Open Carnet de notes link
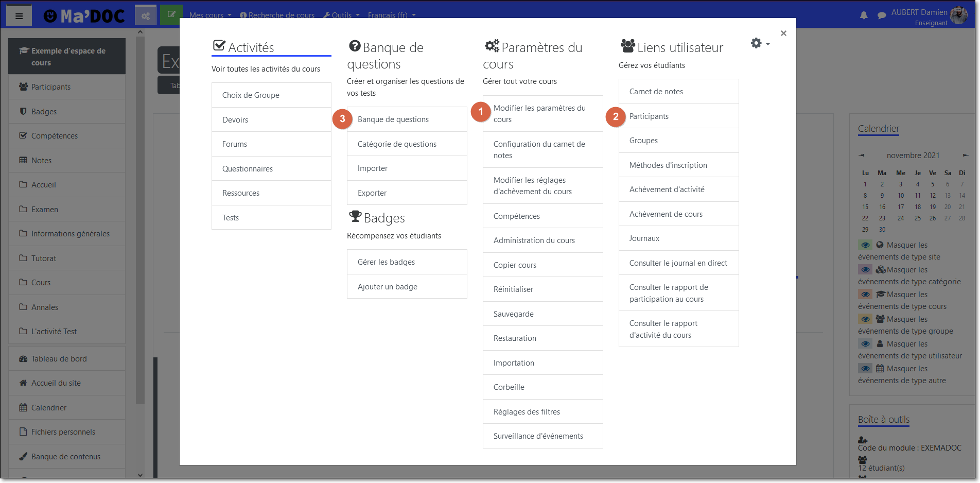The width and height of the screenshot is (980, 483). (x=656, y=92)
